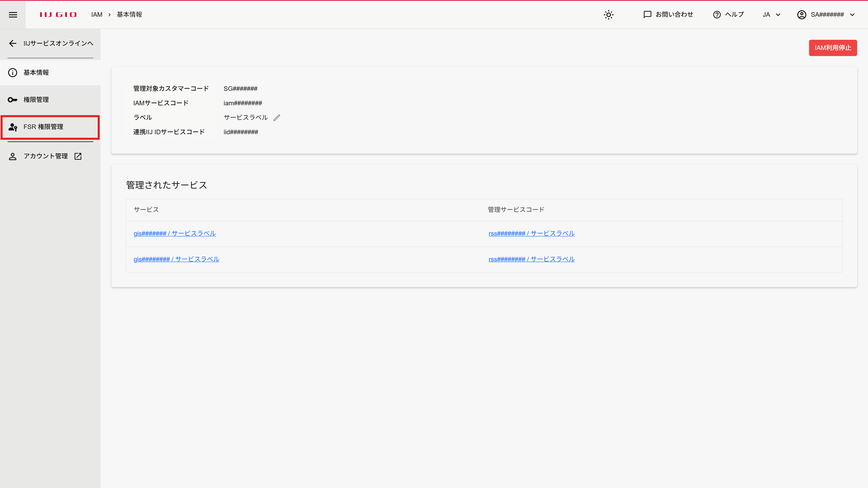Click the IIJ GIO logo
This screenshot has width=868, height=488.
click(x=58, y=14)
